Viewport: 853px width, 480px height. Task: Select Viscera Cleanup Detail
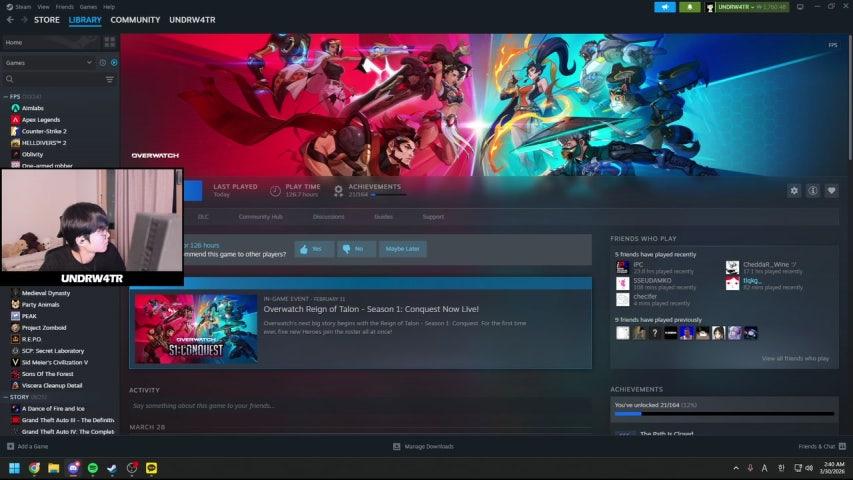point(52,385)
